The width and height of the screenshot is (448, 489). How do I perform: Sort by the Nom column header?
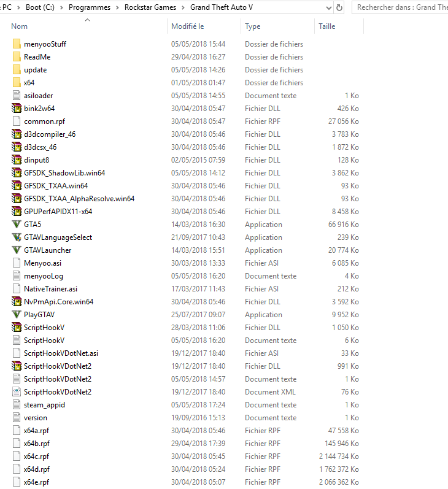pos(20,26)
